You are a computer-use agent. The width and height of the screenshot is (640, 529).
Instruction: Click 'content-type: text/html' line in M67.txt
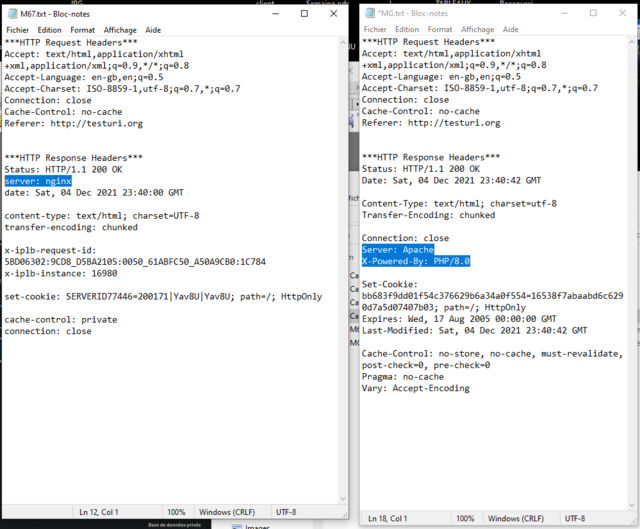point(102,216)
